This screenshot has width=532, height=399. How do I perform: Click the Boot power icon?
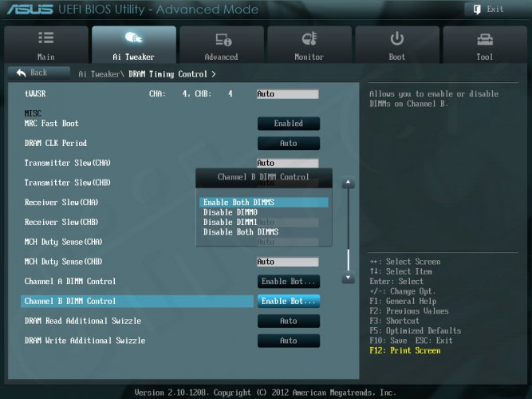(396, 38)
